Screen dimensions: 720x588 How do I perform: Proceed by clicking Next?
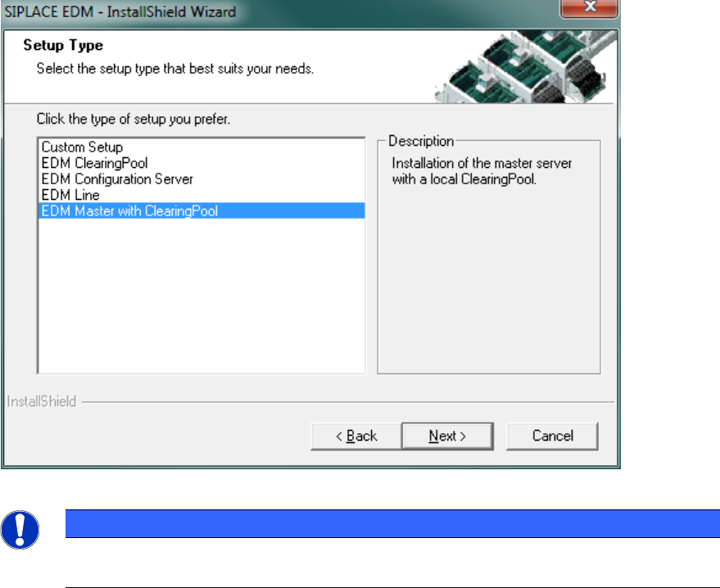click(x=448, y=436)
